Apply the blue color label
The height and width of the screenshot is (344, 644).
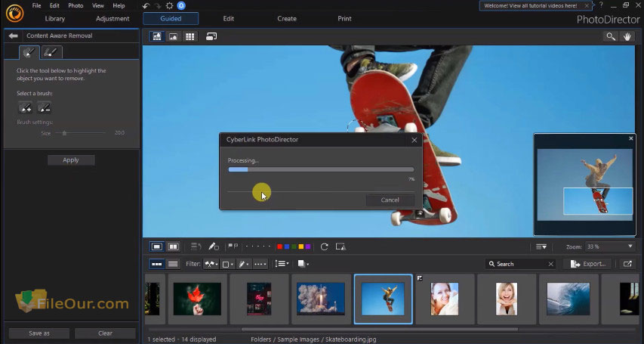tap(287, 246)
